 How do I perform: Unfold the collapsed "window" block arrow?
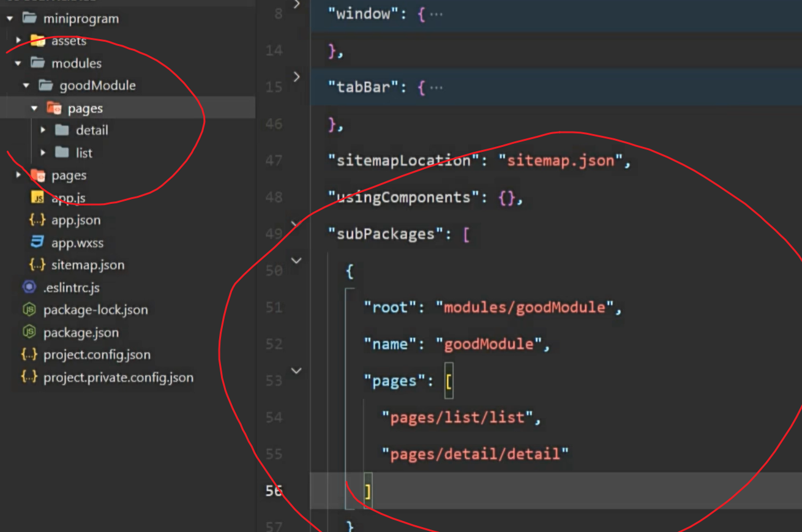coord(297,5)
